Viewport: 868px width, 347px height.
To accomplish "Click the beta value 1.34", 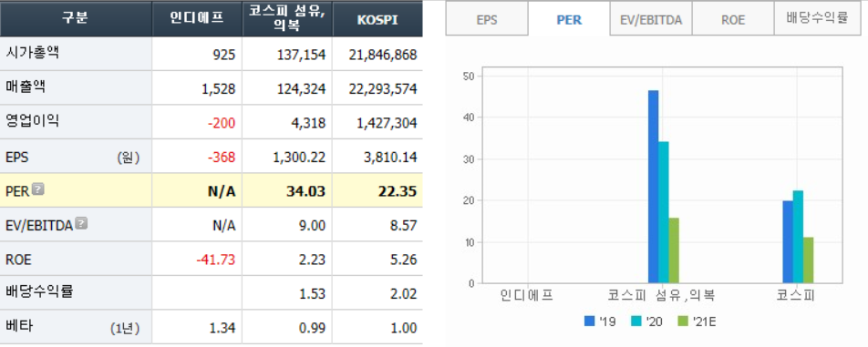I will coord(223,328).
